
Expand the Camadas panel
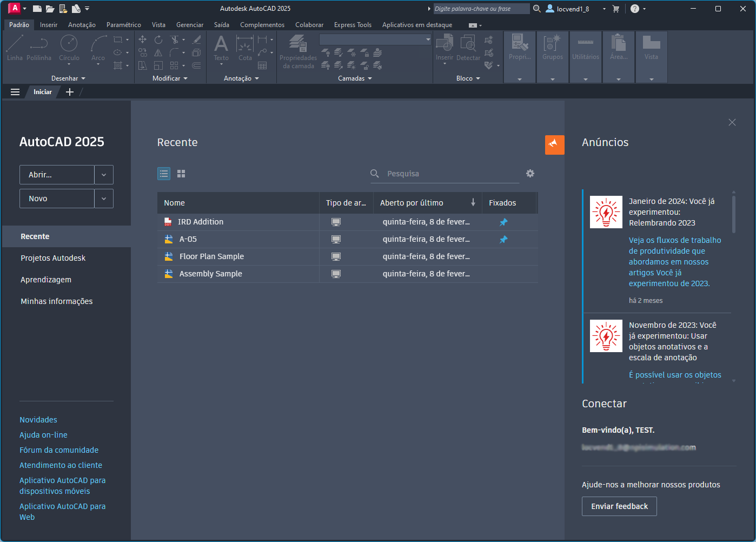click(355, 78)
